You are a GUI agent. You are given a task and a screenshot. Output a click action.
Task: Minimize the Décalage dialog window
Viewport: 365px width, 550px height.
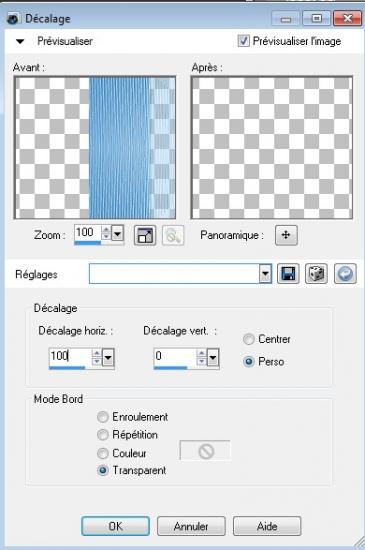coord(286,18)
